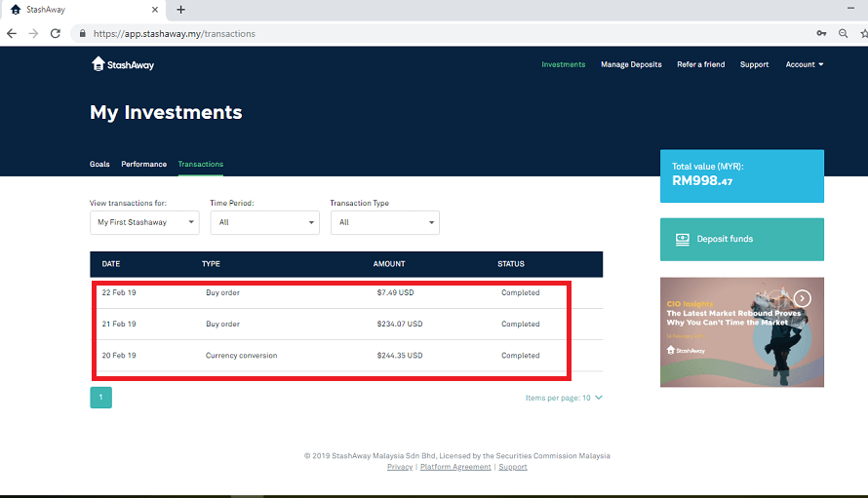The image size is (868, 498).
Task: Click Completed status for 21 Feb
Action: tap(521, 325)
